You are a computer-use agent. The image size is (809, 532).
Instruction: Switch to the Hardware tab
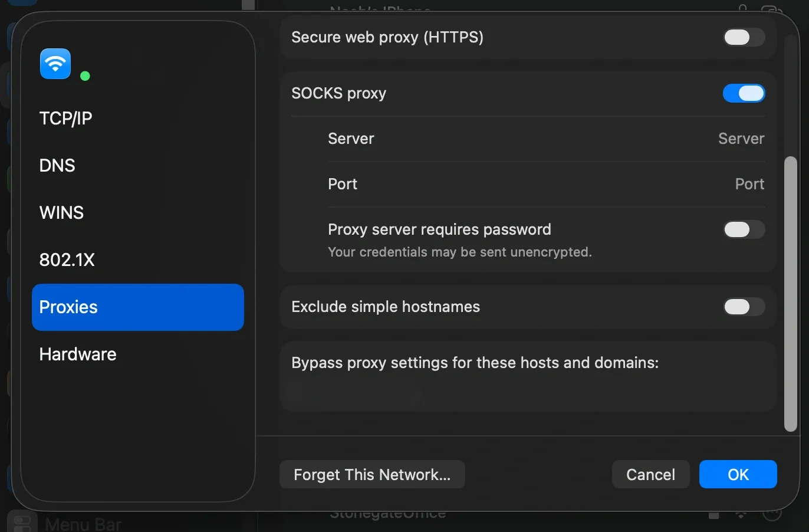click(x=77, y=354)
